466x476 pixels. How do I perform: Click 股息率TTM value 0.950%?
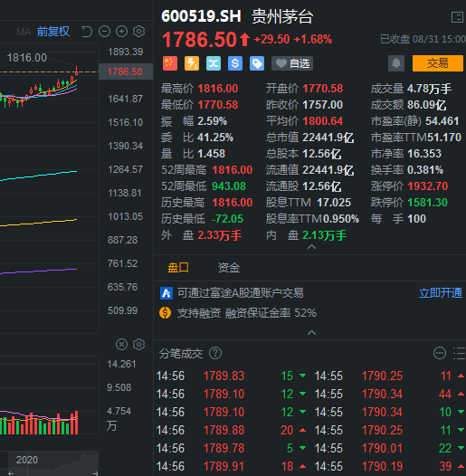point(341,219)
